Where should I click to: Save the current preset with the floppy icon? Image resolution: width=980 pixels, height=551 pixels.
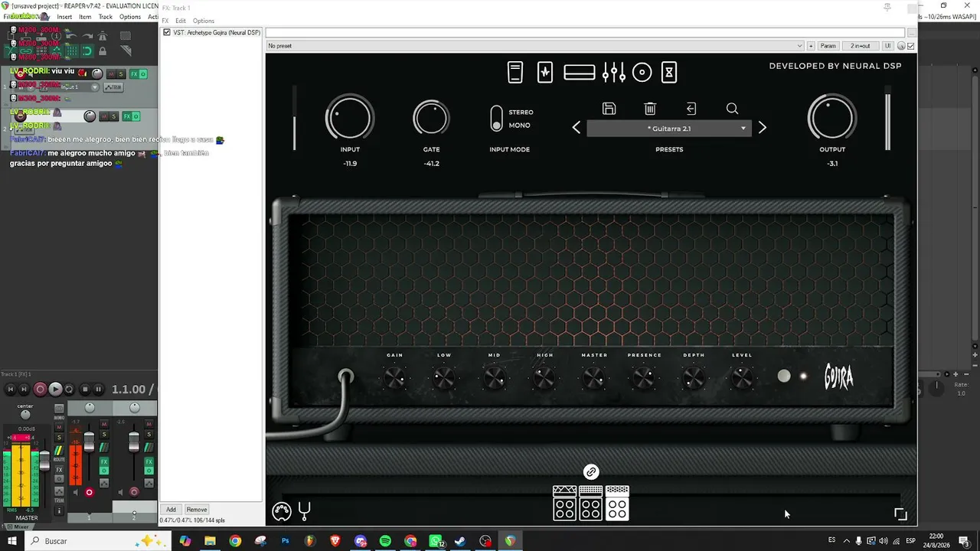609,109
